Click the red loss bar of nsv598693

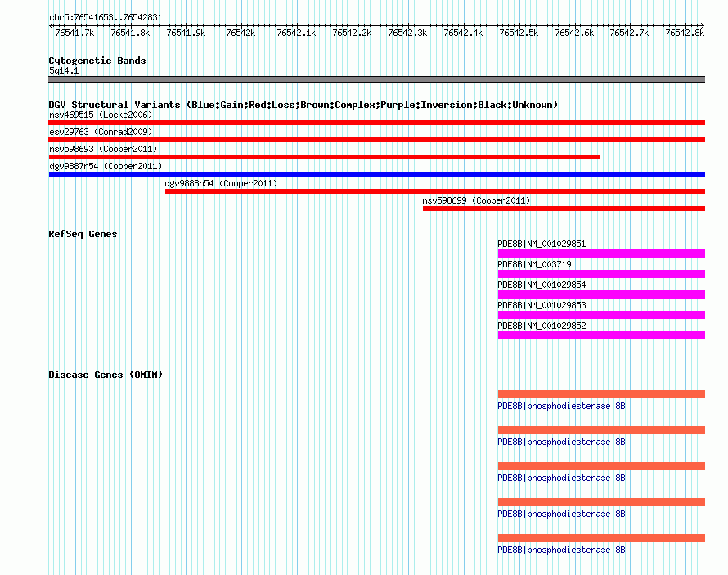click(x=324, y=157)
